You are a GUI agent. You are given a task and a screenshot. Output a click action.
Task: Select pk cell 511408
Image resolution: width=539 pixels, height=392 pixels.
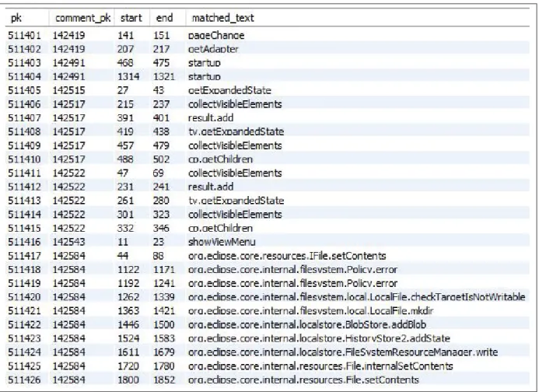point(24,131)
